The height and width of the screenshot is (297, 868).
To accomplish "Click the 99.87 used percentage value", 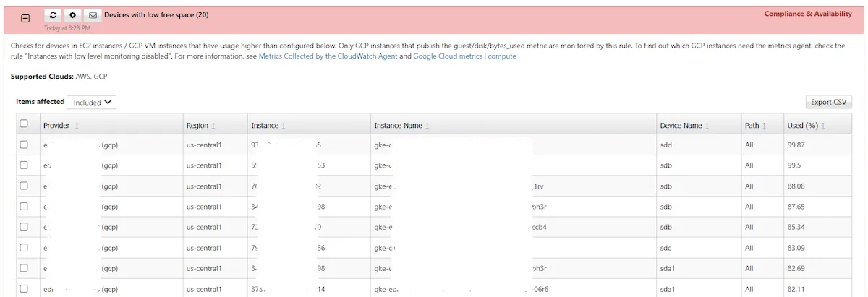I will click(796, 145).
